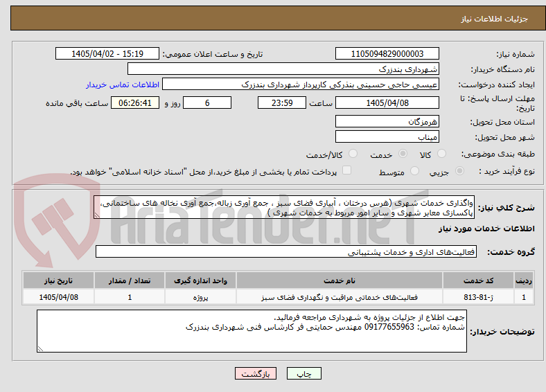Open اطلاعات تماس خریدار link
The width and height of the screenshot is (546, 392).
tap(123, 84)
